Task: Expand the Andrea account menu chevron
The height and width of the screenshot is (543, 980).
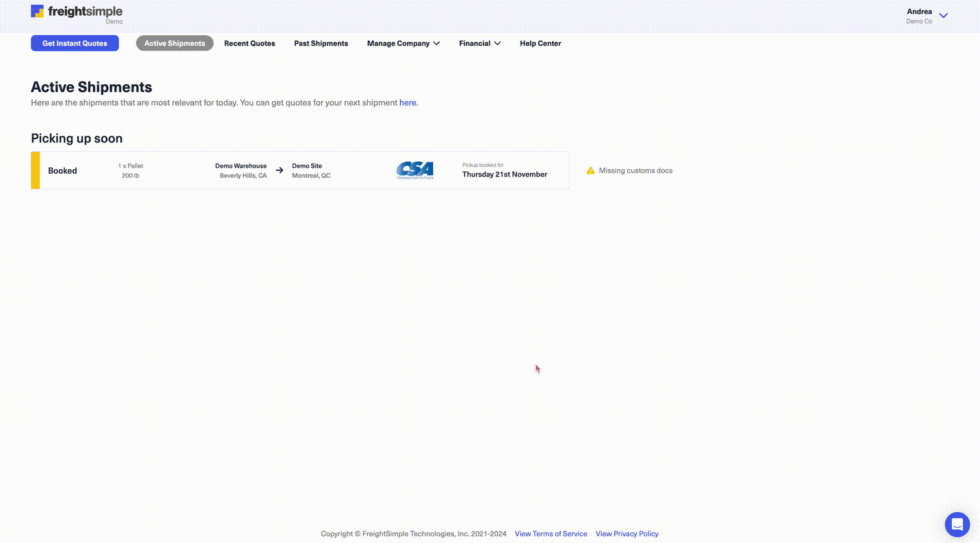Action: (x=943, y=16)
